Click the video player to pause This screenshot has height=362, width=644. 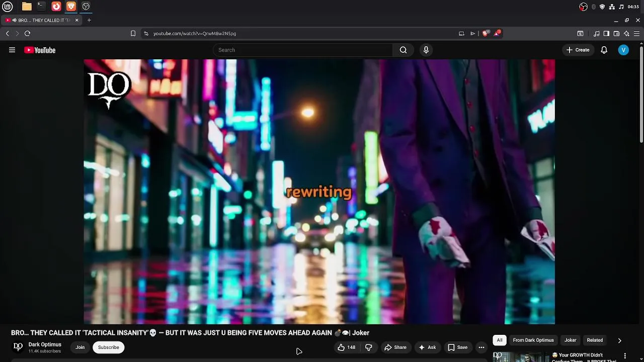319,192
